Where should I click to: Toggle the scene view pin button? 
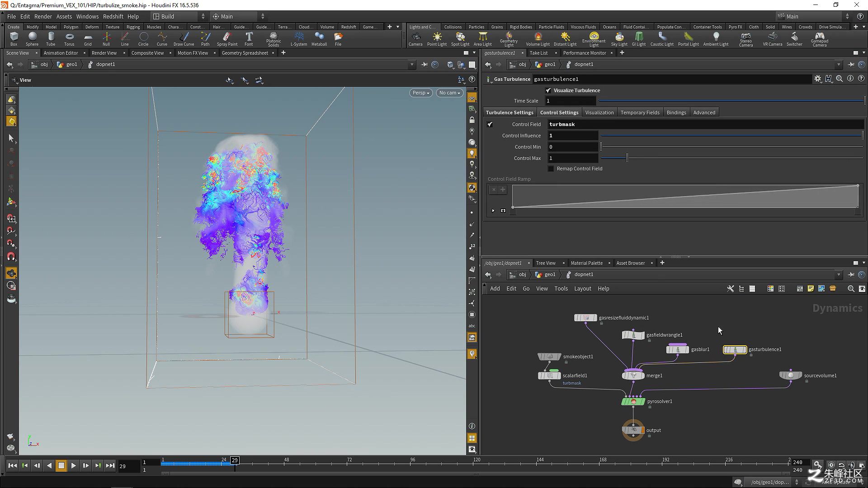(x=424, y=65)
